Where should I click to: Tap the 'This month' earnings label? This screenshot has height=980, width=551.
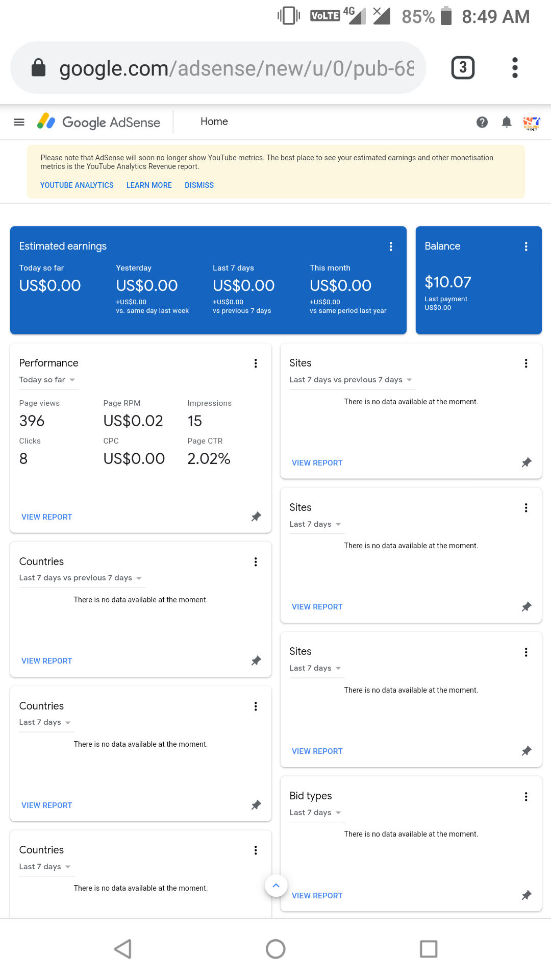pyautogui.click(x=330, y=268)
